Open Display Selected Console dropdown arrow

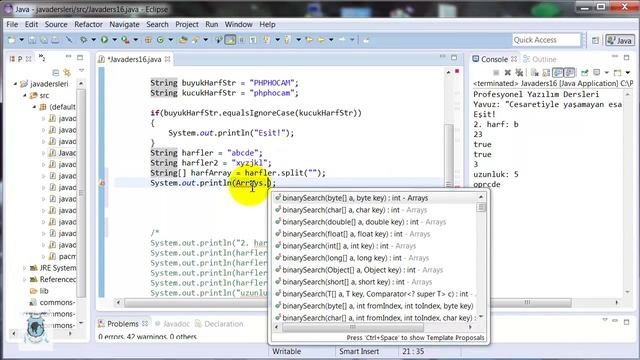pos(607,73)
